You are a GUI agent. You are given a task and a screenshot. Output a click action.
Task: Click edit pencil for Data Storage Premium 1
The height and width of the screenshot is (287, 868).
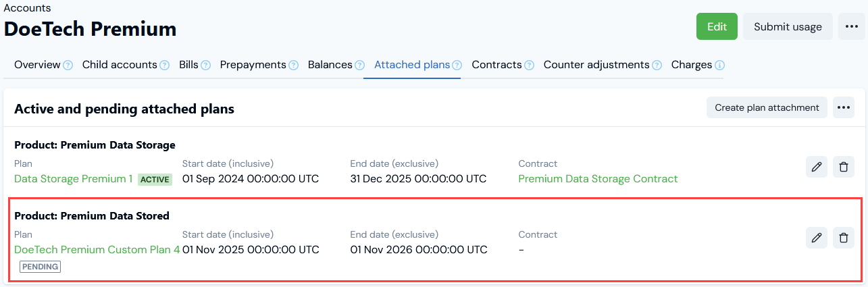[816, 167]
